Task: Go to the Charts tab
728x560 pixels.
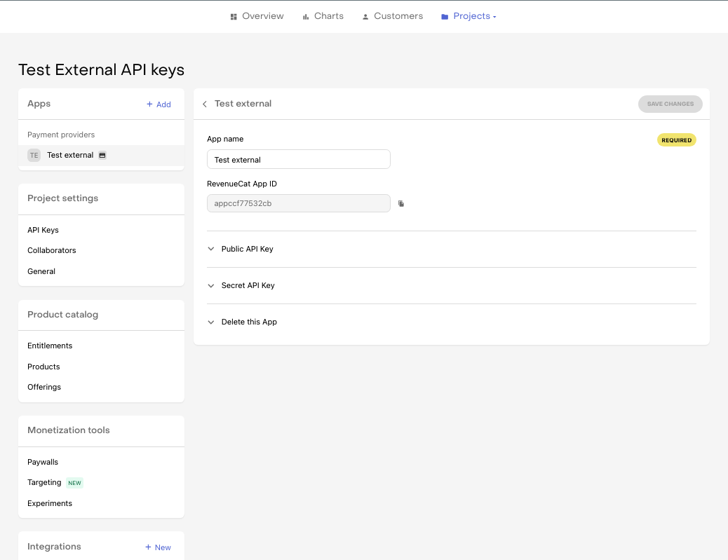Action: click(328, 16)
